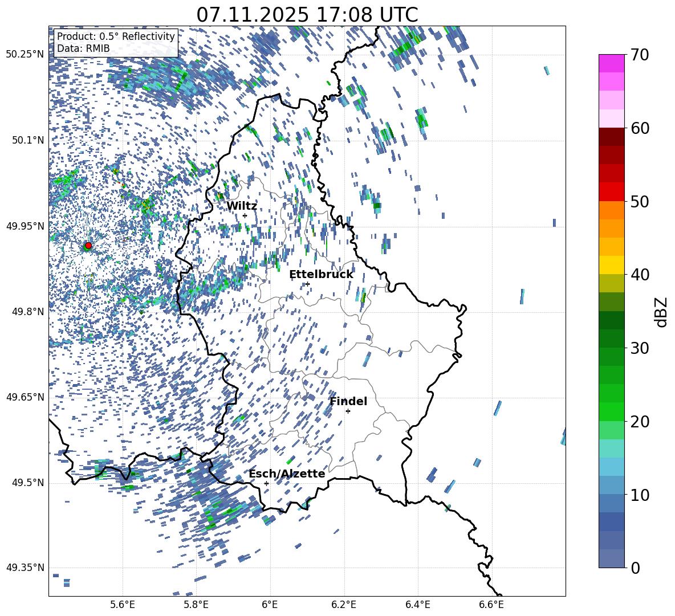The image size is (675, 616).
Task: Click the 6°E longitude label
Action: (x=270, y=605)
